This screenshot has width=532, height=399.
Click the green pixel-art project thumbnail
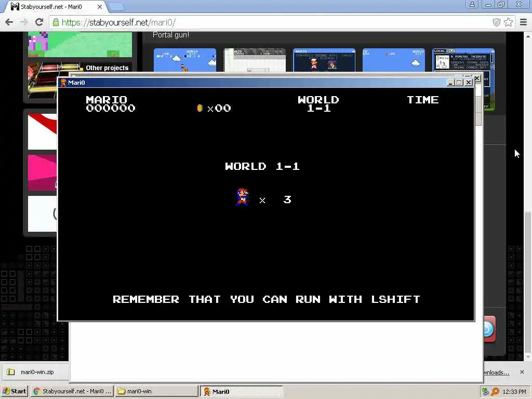point(80,45)
